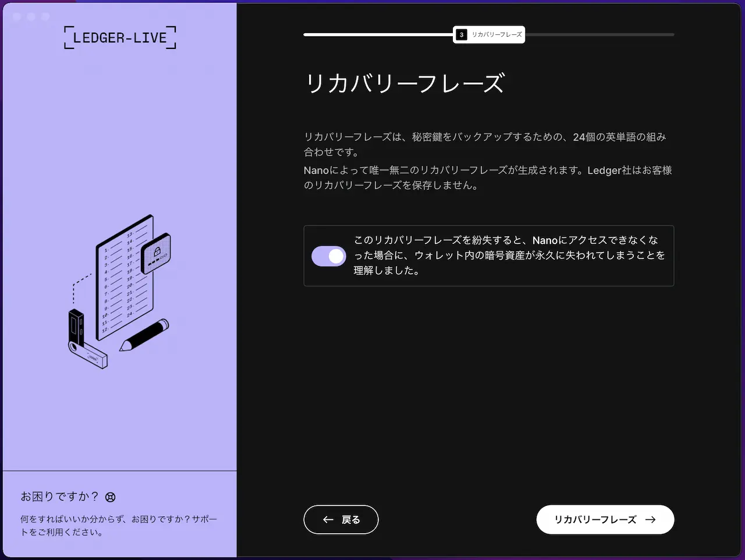Toggle the recovery phrase loss acknowledgment switch
The height and width of the screenshot is (560, 745).
pos(329,256)
